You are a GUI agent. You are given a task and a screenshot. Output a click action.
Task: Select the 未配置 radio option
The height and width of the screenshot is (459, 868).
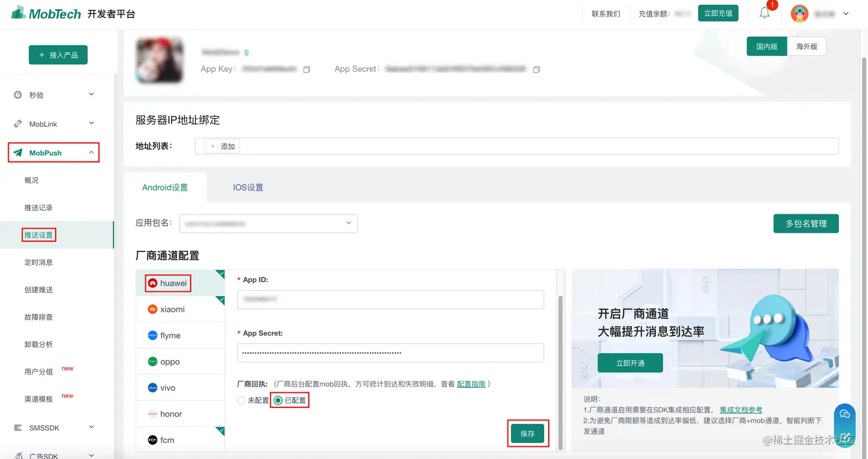[241, 400]
